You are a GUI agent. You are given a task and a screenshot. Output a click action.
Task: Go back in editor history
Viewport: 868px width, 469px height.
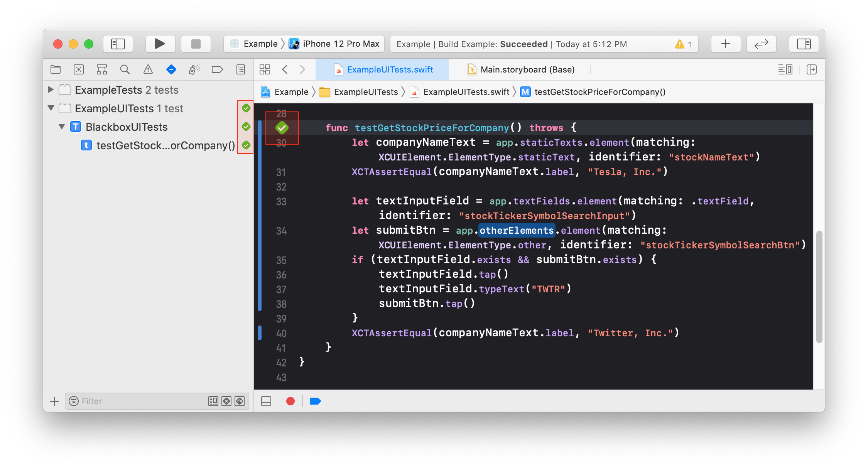(285, 69)
